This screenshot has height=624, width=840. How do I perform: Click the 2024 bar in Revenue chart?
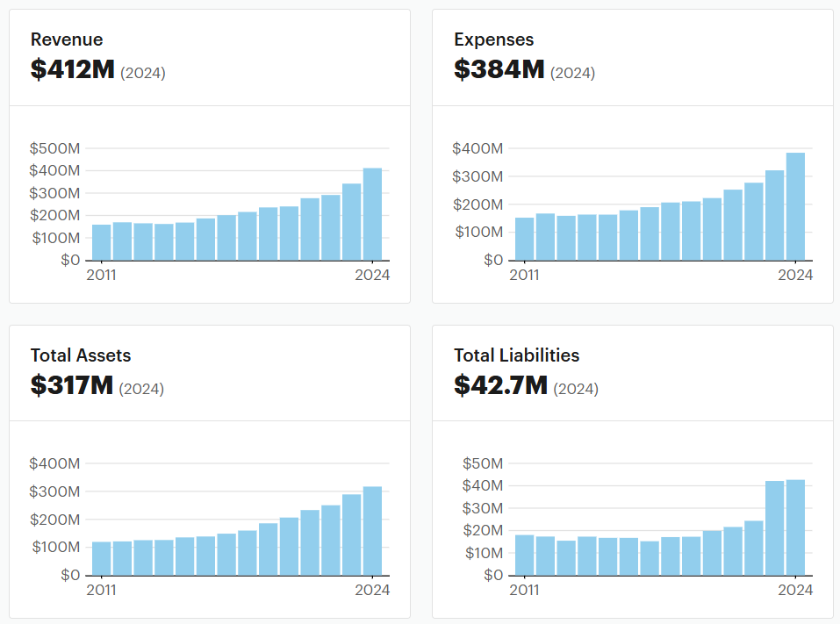pos(372,214)
